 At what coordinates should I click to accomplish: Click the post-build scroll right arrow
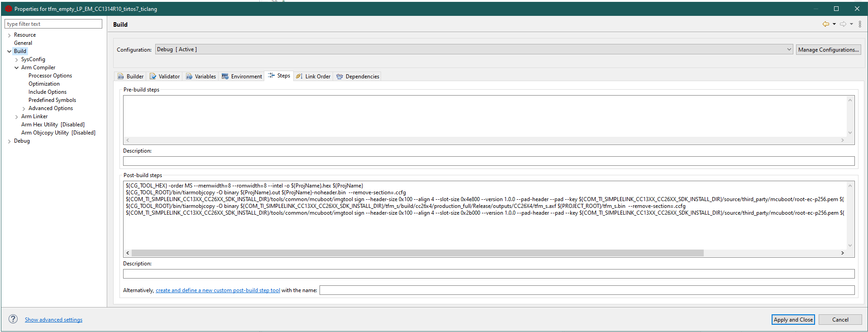842,253
